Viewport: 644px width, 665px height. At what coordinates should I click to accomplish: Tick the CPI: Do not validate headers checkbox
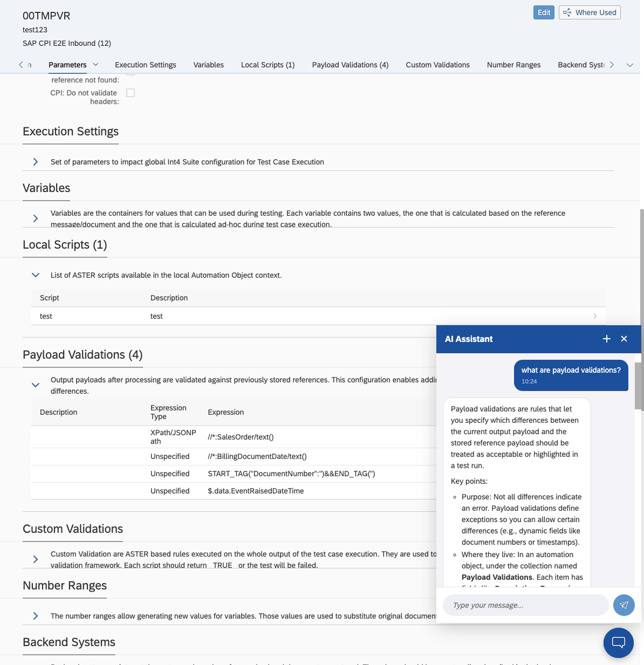pos(131,93)
